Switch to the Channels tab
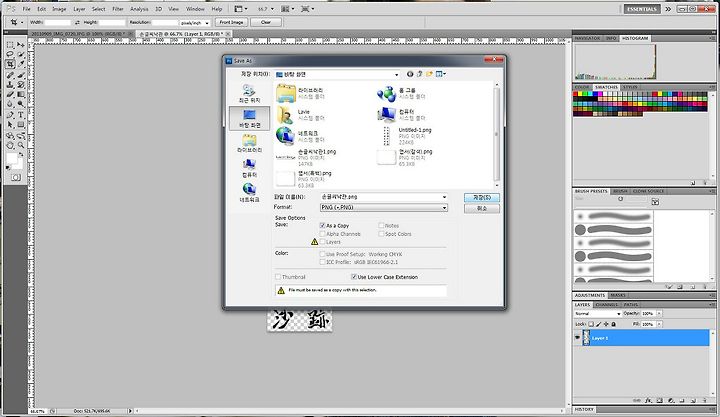 coord(607,304)
